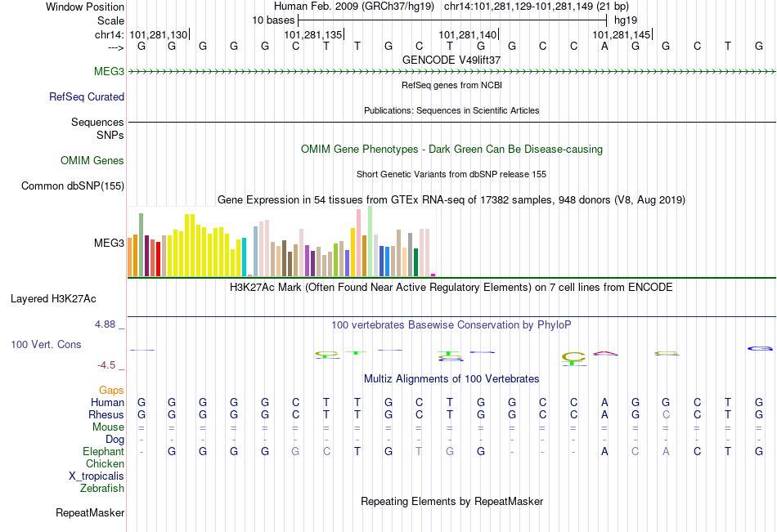Click the -4.5 PhyloP lower scale value
Viewport: 777px width, 532px height.
click(x=106, y=365)
